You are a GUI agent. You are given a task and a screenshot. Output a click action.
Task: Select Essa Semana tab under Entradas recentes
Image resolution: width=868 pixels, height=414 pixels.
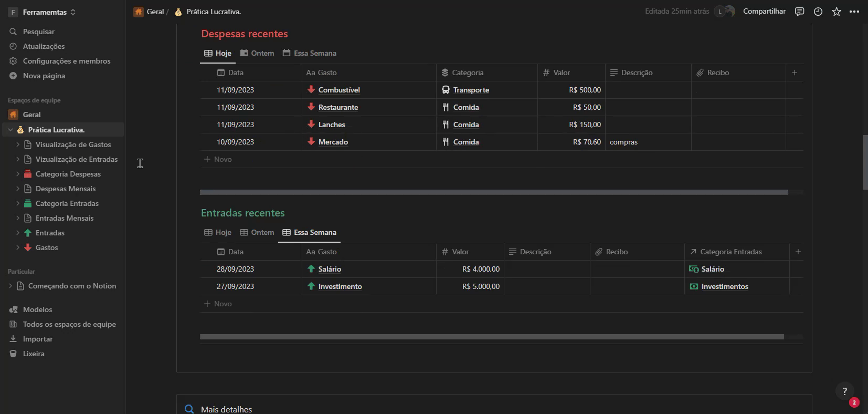click(x=310, y=232)
